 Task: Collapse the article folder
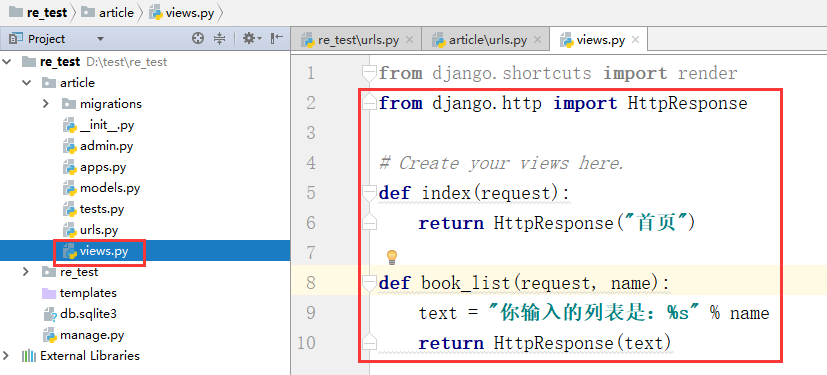click(x=27, y=83)
